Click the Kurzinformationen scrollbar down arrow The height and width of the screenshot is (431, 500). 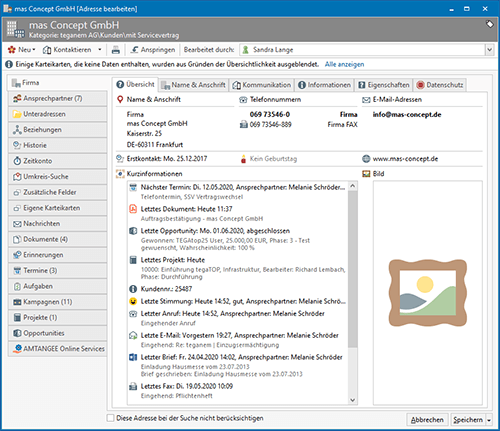(353, 400)
